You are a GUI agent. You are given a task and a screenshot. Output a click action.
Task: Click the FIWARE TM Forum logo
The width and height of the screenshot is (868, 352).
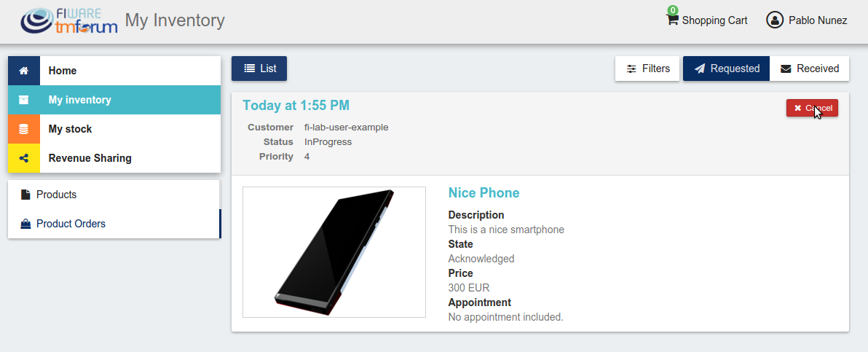[69, 21]
